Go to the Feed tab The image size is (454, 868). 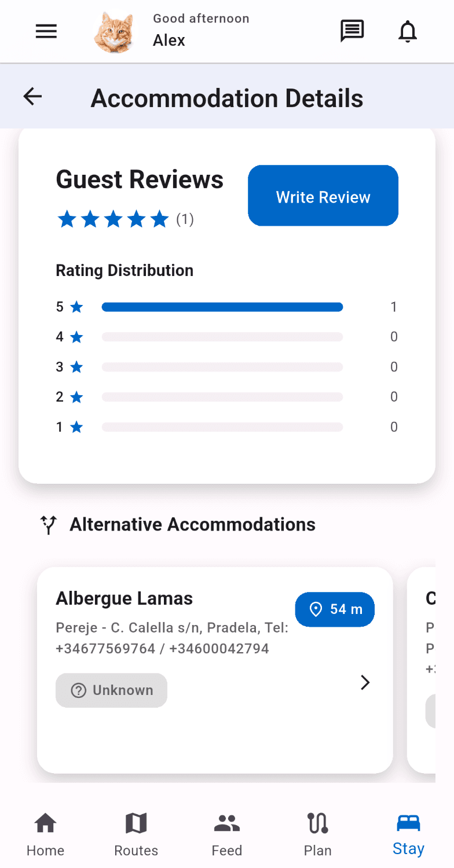(226, 834)
